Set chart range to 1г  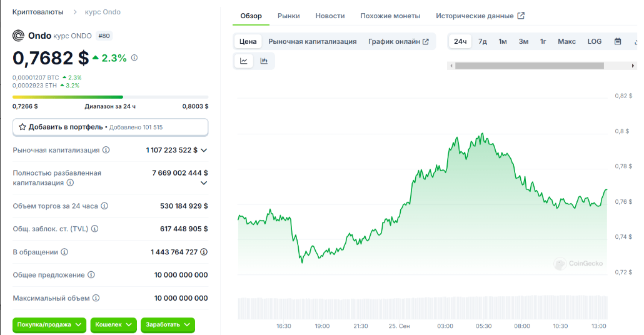click(x=543, y=41)
